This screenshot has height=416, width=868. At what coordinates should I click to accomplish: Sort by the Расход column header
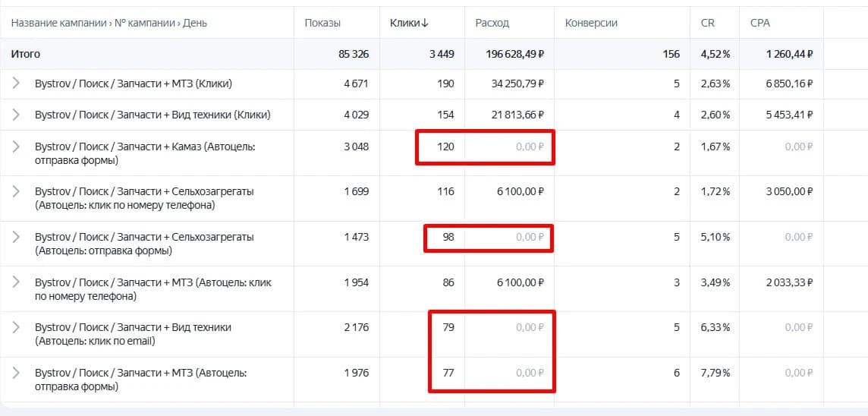[x=492, y=24]
